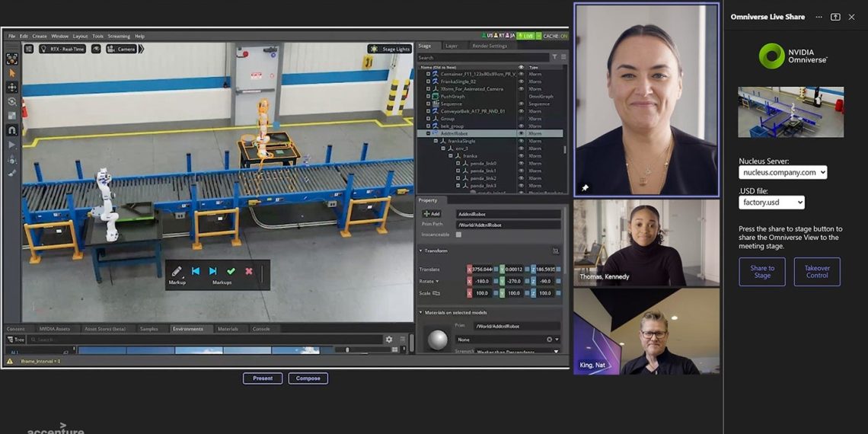The width and height of the screenshot is (868, 434).
Task: Click the Compose button
Action: click(x=308, y=378)
